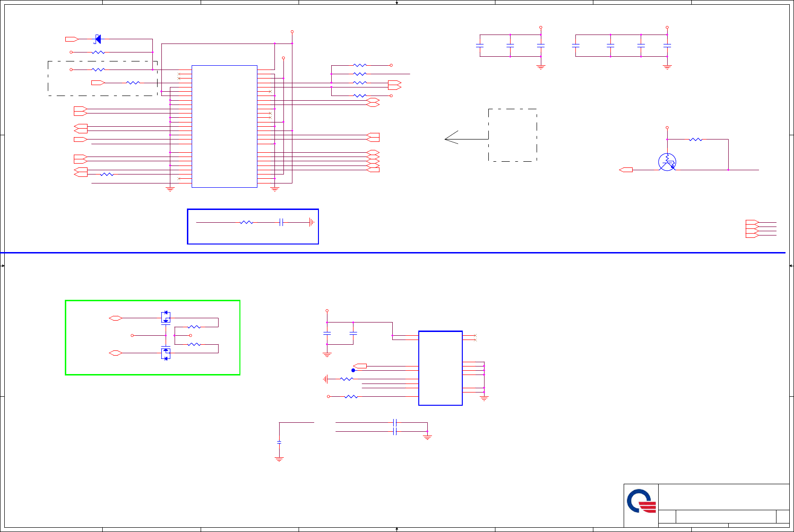This screenshot has width=794, height=532.
Task: Click the dashed box beside the arrow
Action: 512,135
